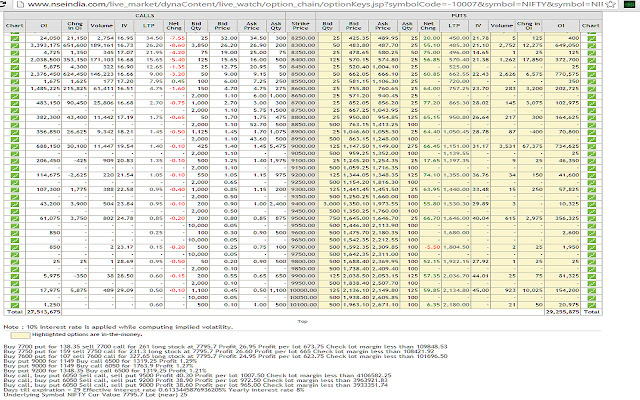The width and height of the screenshot is (640, 400).
Task: Click calls chart icon in the 9000 strike row
Action: click(x=15, y=145)
